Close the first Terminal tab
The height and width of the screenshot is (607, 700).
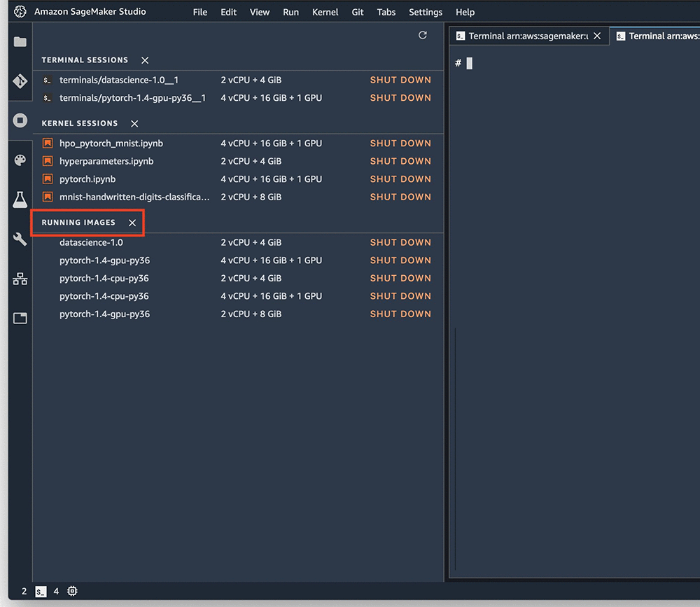coord(597,36)
